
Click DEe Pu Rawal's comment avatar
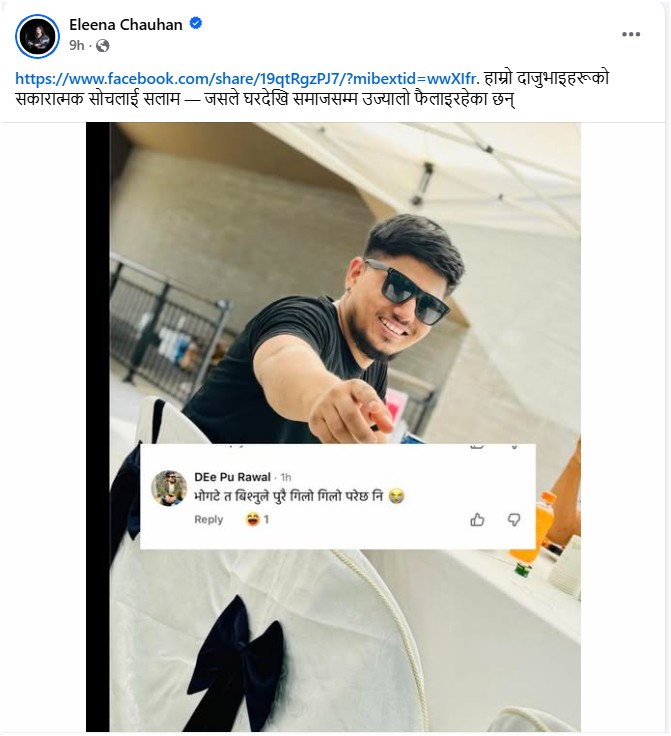[169, 488]
